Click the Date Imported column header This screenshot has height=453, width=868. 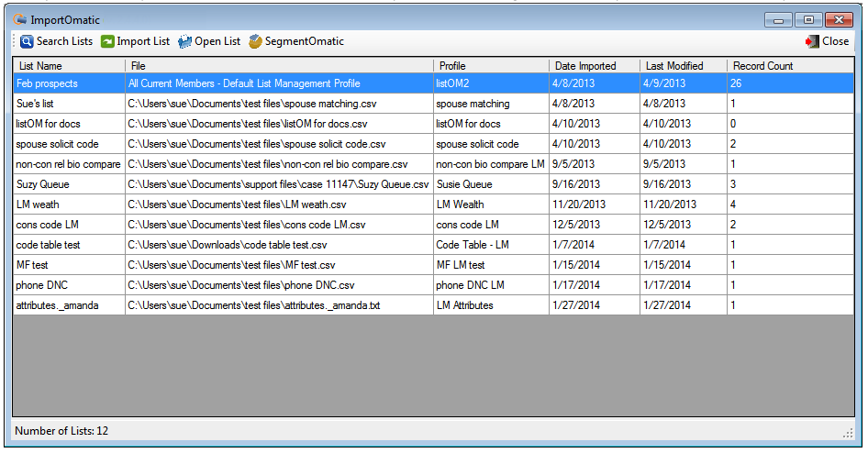(x=594, y=66)
